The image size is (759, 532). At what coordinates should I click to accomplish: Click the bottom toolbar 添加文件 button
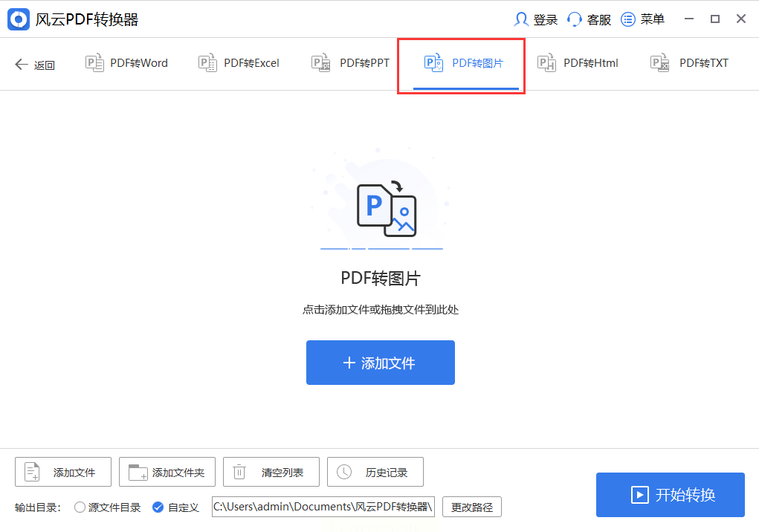pos(63,472)
